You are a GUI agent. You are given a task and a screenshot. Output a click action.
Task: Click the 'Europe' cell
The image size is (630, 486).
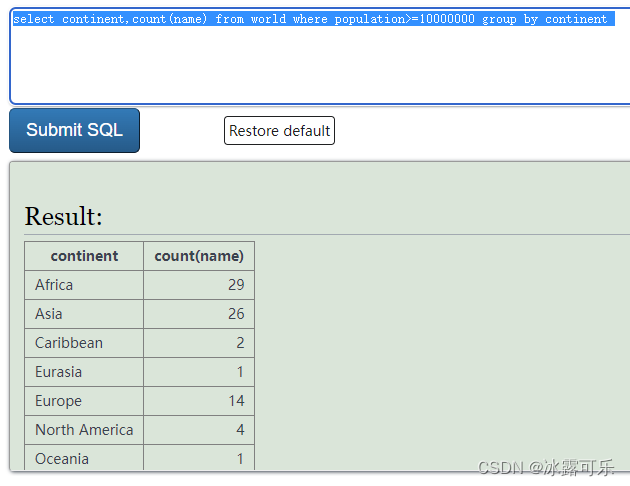84,400
